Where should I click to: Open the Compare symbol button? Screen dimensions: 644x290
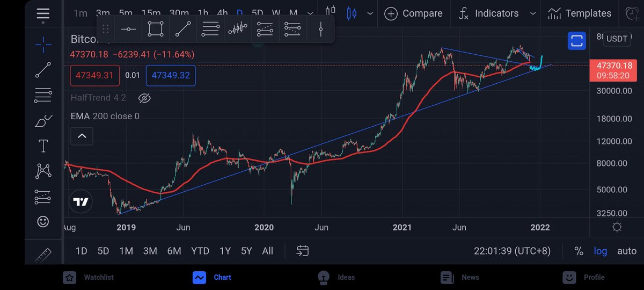[x=414, y=13]
